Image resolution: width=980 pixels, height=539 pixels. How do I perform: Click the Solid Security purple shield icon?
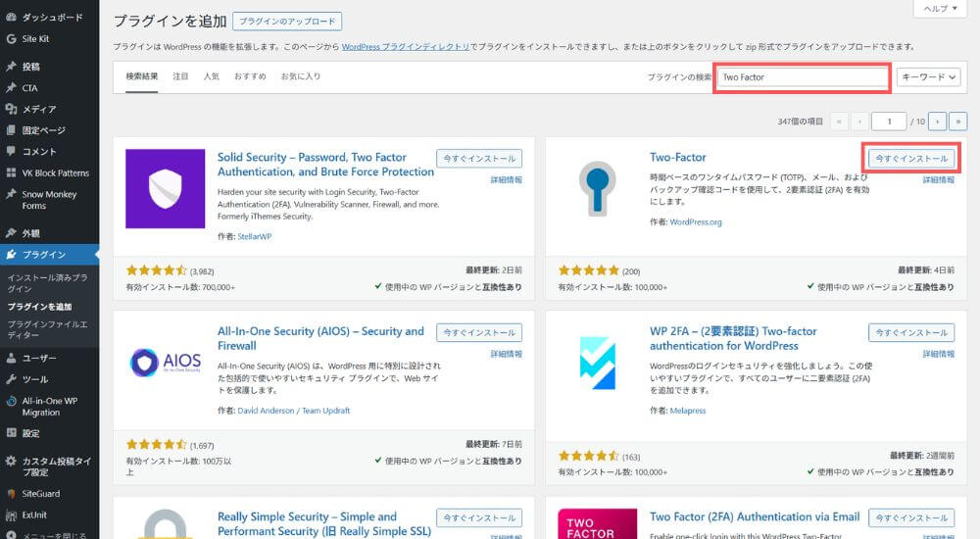[x=165, y=188]
